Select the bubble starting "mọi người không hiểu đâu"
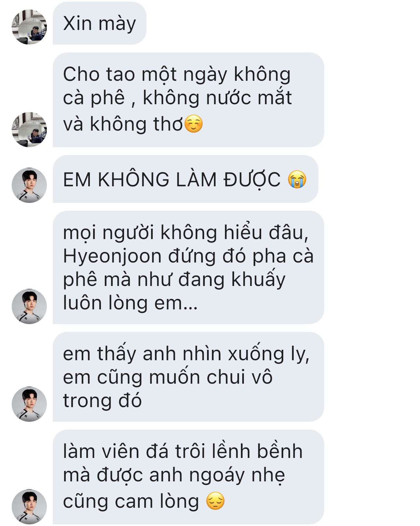This screenshot has height=526, width=420. click(189, 267)
